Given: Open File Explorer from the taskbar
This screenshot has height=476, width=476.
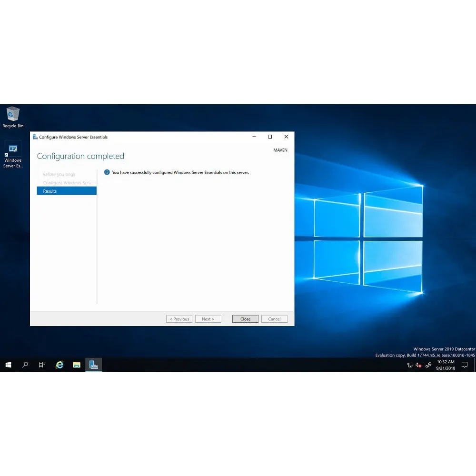Looking at the screenshot, I should click(x=77, y=365).
